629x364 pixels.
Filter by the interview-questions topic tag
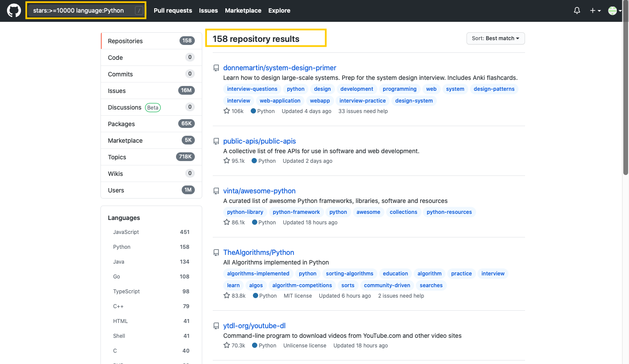click(252, 89)
